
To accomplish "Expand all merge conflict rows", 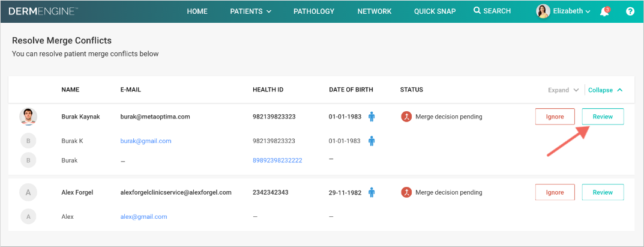I will click(563, 90).
